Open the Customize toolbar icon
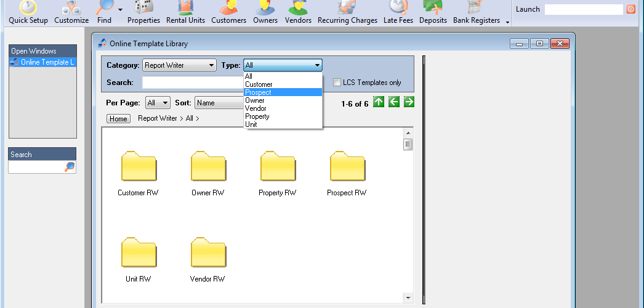Screen dimensions: 644x308 click(x=71, y=12)
